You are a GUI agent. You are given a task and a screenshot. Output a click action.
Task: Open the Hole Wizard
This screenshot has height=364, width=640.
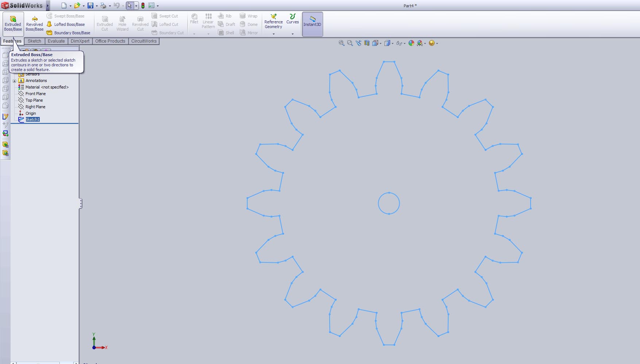coord(123,24)
